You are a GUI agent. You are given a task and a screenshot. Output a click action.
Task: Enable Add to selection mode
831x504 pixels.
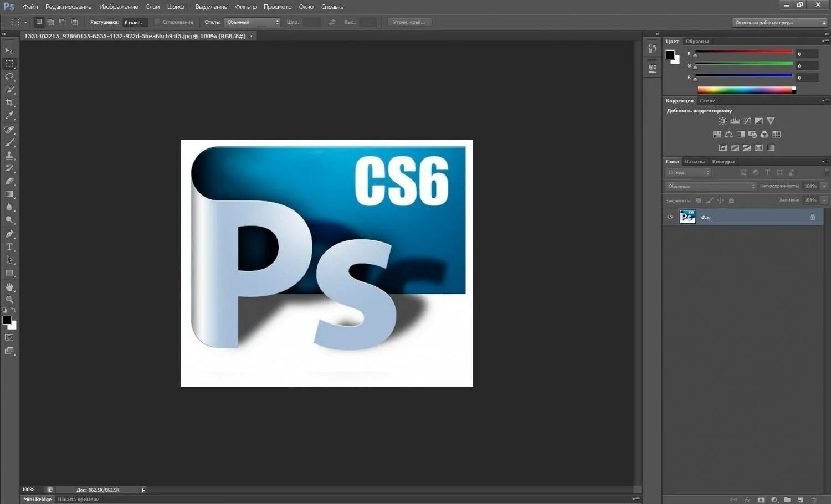coord(50,22)
